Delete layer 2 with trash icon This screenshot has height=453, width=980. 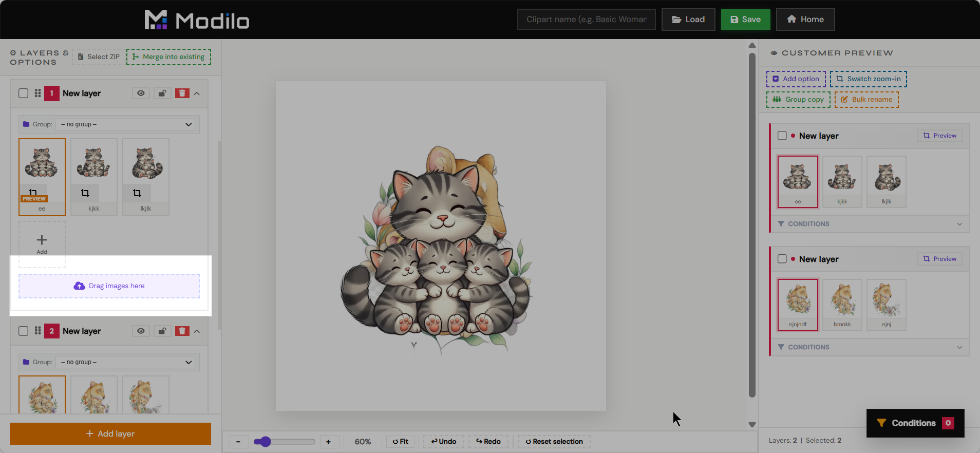pos(182,331)
